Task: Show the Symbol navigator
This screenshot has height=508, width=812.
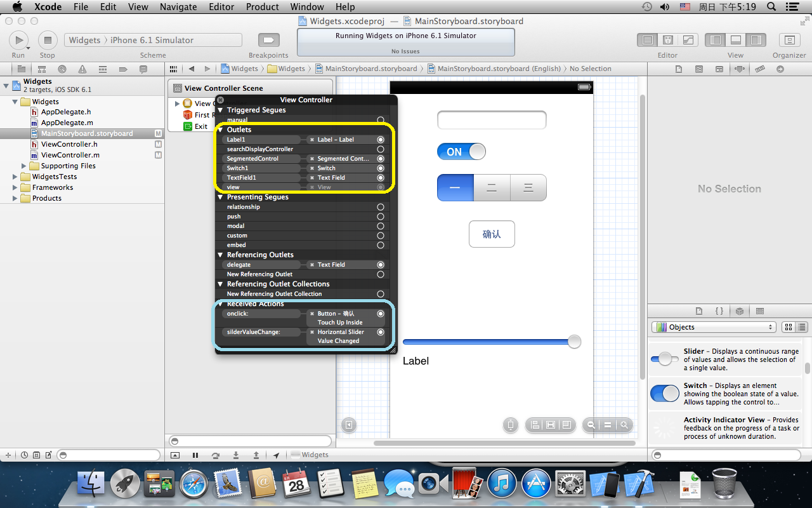Action: click(41, 69)
